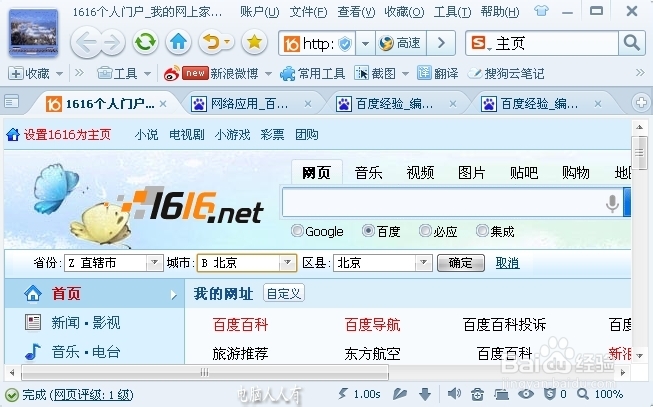Click the 自定义 customize button
653x407 pixels.
pos(284,293)
